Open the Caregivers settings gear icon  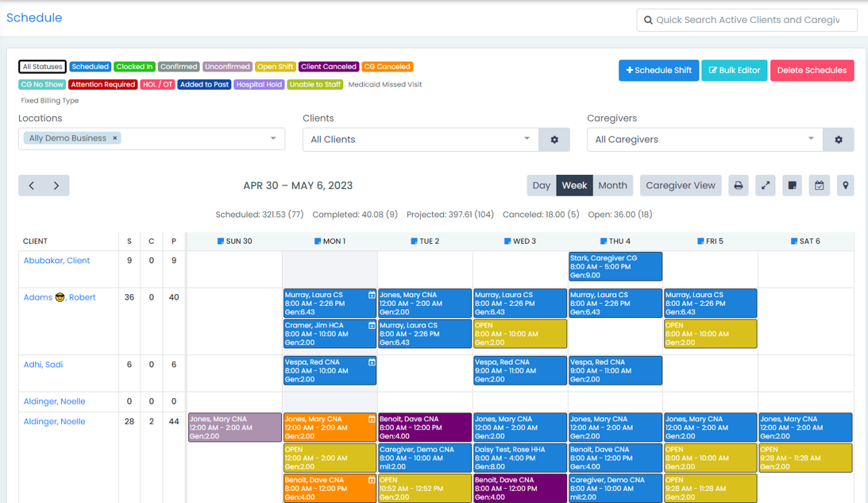839,139
